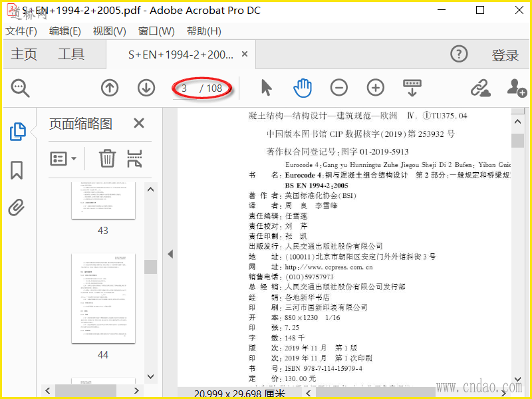Go to next page with down arrow
The width and height of the screenshot is (532, 399).
(x=146, y=88)
